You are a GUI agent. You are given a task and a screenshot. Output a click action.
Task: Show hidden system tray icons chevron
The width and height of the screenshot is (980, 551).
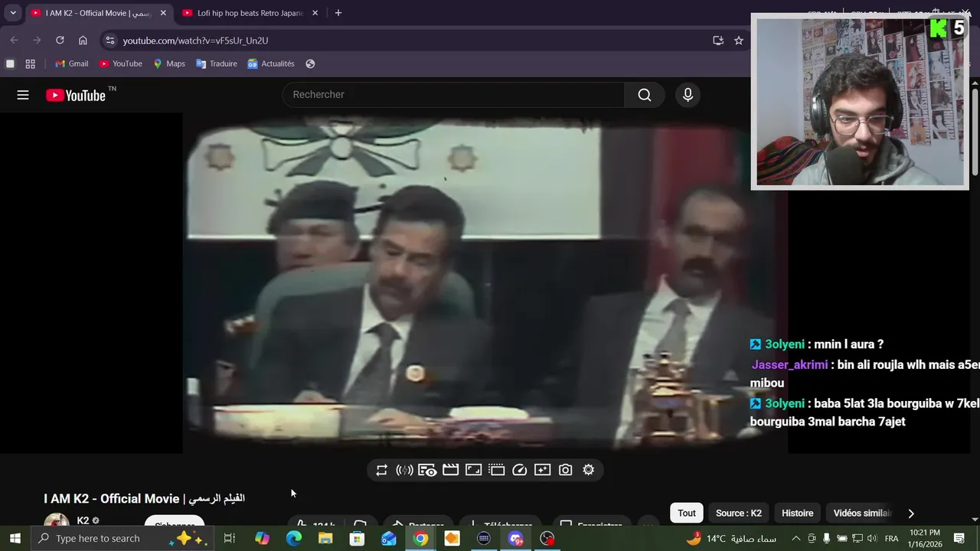point(795,539)
